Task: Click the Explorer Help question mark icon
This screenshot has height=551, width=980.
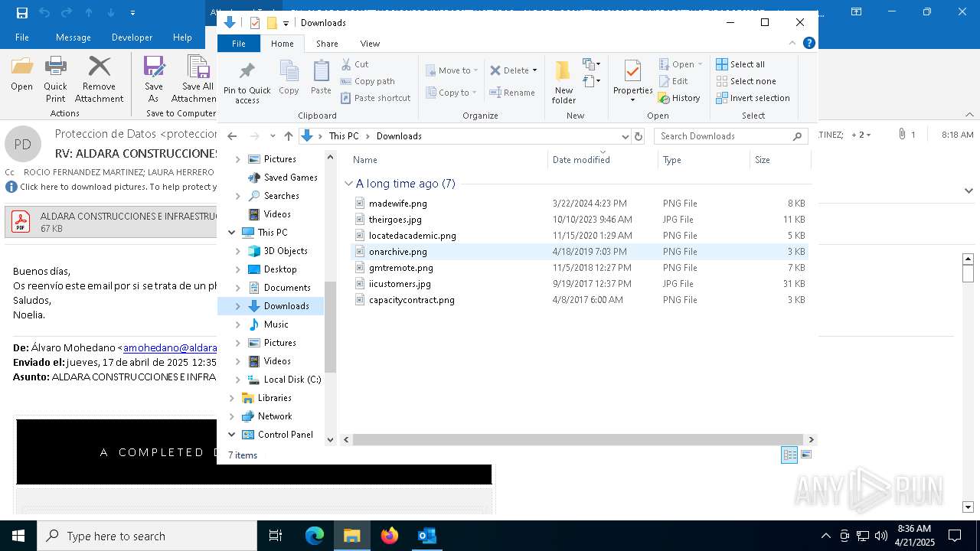Action: tap(808, 44)
